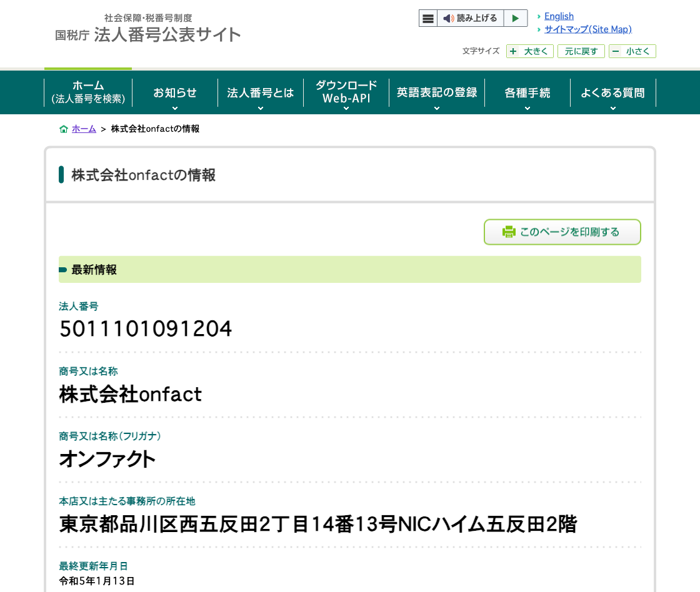
Task: Click the ホーム breadcrumb link
Action: 84,129
